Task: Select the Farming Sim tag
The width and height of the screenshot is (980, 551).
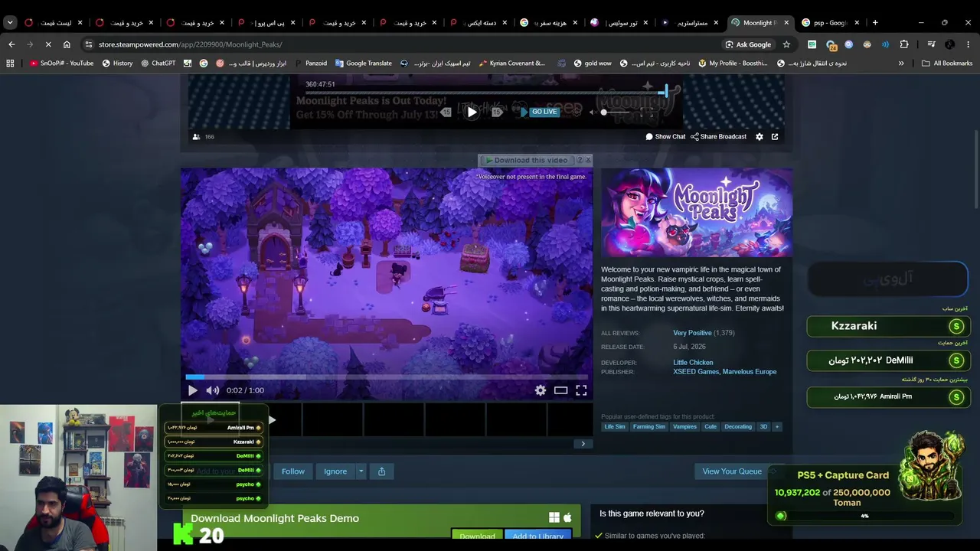Action: pos(649,427)
